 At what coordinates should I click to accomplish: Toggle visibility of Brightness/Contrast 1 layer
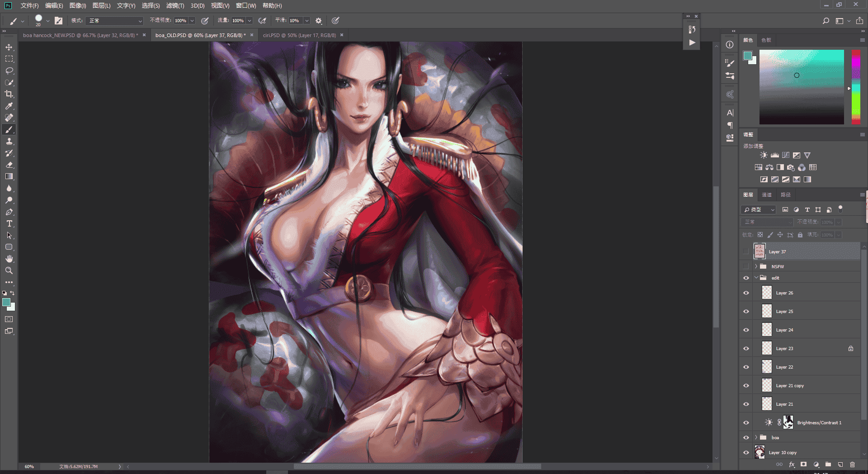click(746, 422)
